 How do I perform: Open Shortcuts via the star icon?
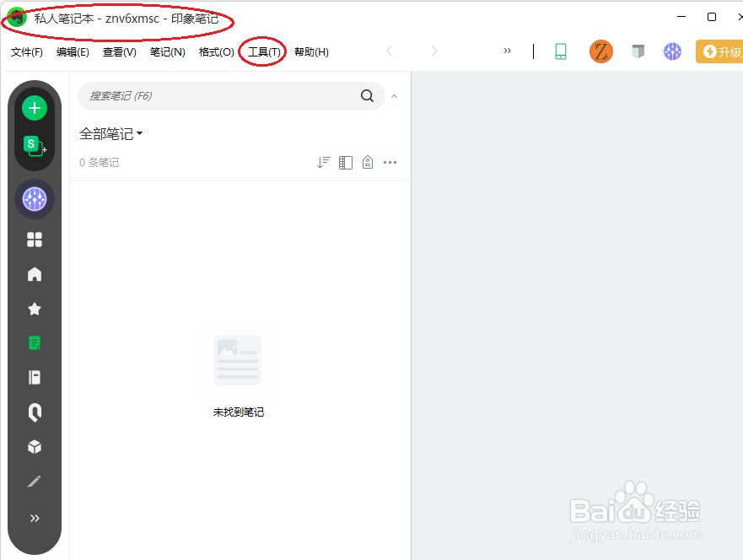click(34, 308)
